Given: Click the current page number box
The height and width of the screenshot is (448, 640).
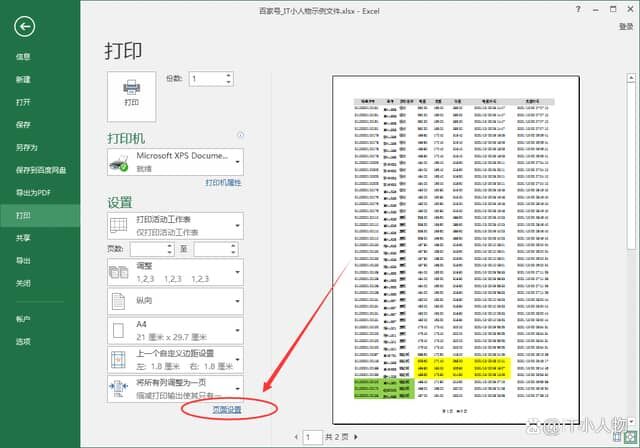Looking at the screenshot, I should point(313,437).
